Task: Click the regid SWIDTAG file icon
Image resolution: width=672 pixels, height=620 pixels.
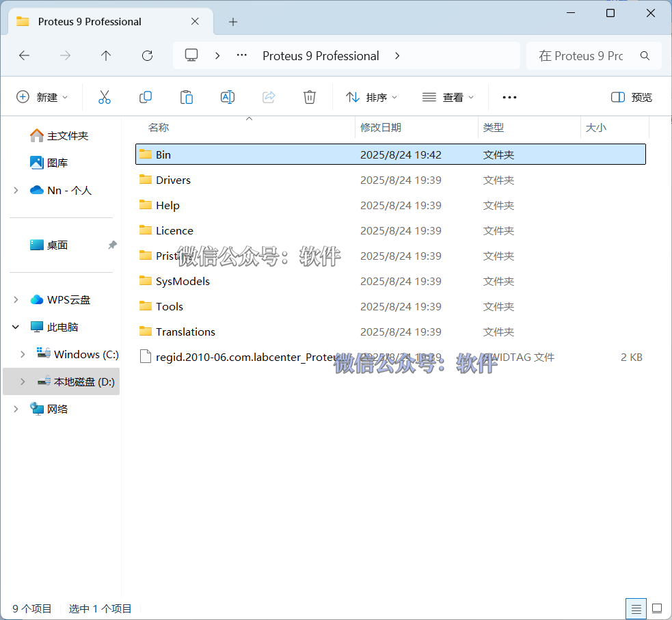Action: tap(146, 357)
